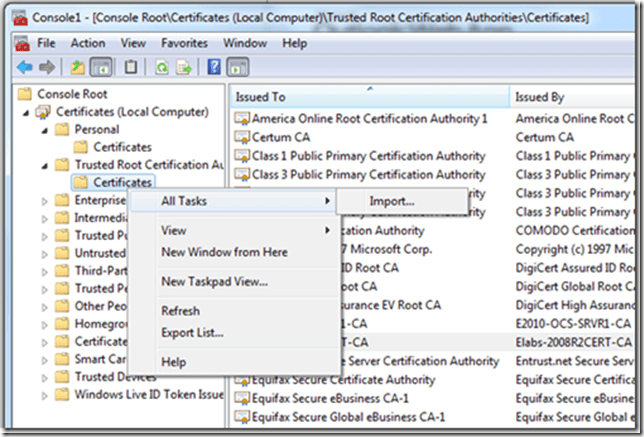Click the Forward arrow toolbar icon
The width and height of the screenshot is (644, 437).
pos(46,67)
